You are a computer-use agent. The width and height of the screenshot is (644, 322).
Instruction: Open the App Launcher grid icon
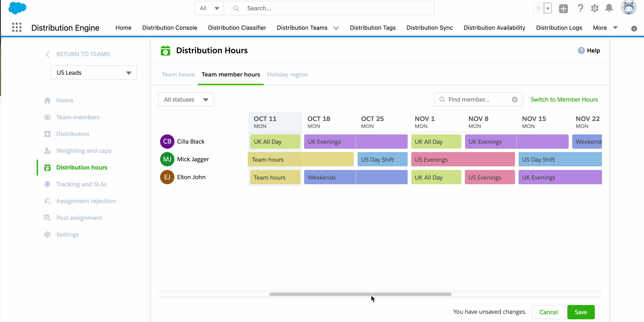[17, 28]
